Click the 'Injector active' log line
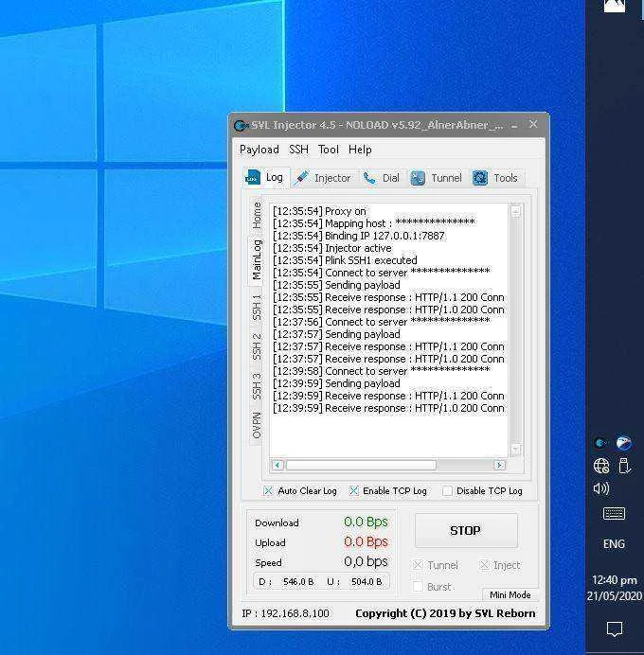644x655 pixels. (332, 248)
